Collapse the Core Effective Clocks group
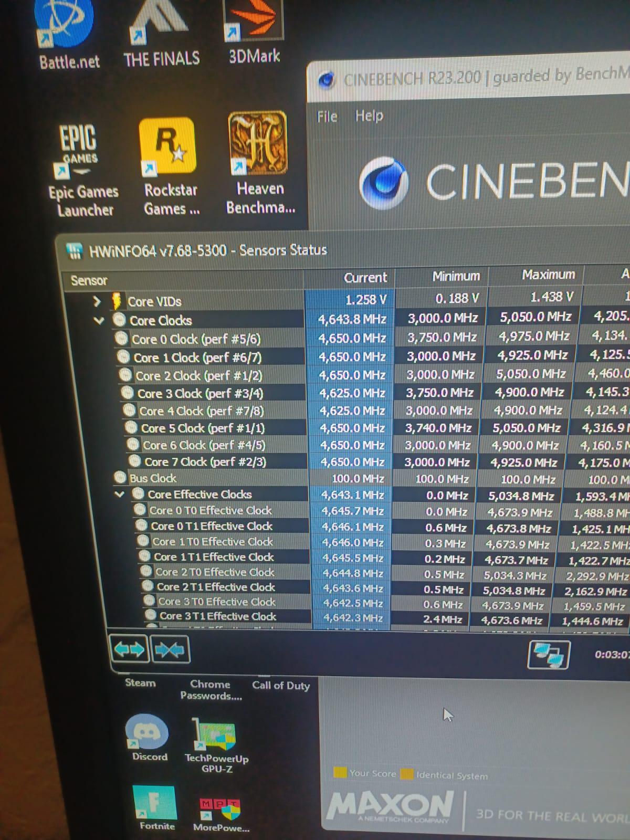The height and width of the screenshot is (840, 630). pos(119,494)
